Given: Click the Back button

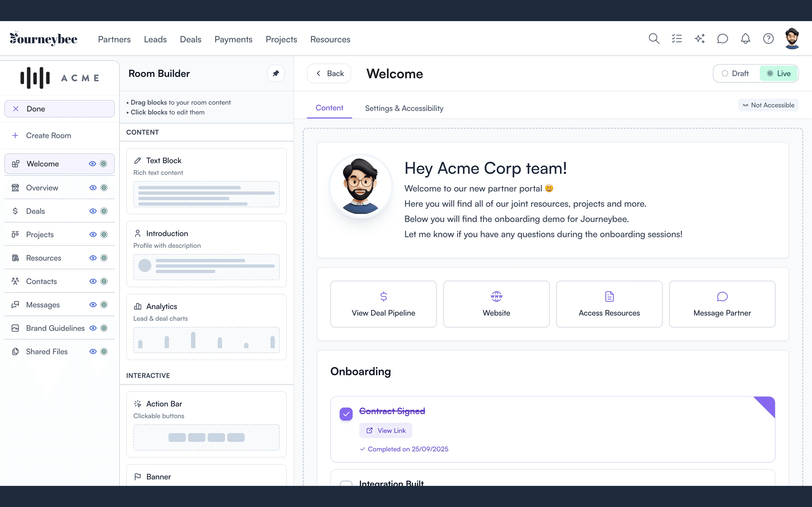Looking at the screenshot, I should pyautogui.click(x=329, y=74).
